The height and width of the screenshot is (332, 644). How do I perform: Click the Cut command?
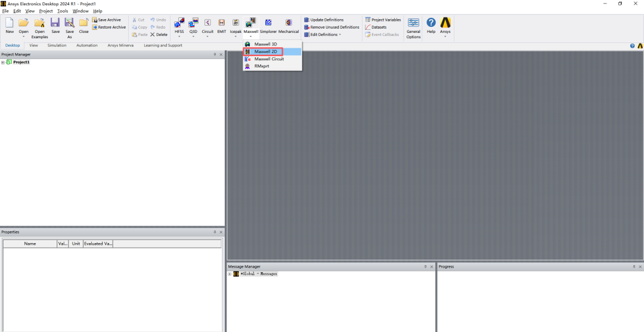click(x=138, y=20)
